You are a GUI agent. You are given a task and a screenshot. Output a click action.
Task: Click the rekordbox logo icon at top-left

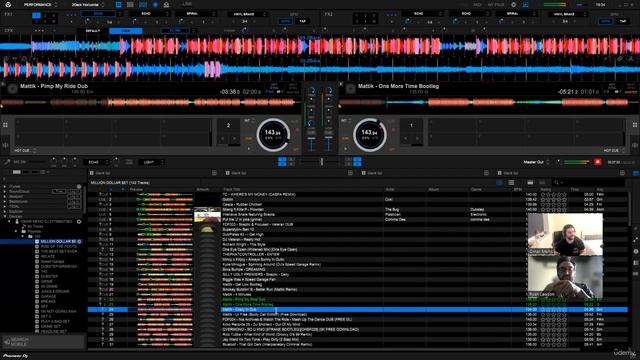[x=8, y=4]
